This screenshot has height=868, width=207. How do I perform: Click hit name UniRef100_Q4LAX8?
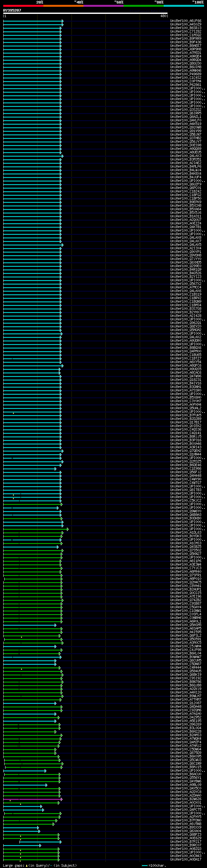click(x=186, y=237)
